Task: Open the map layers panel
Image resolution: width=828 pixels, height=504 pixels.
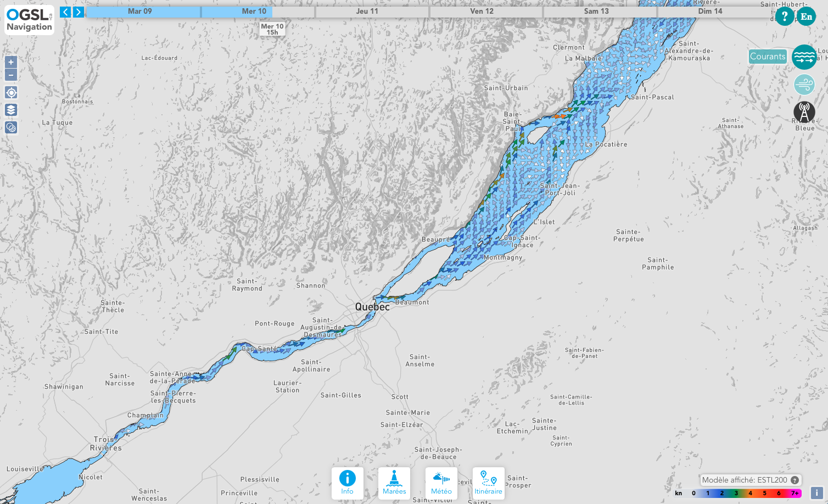Action: coord(11,110)
